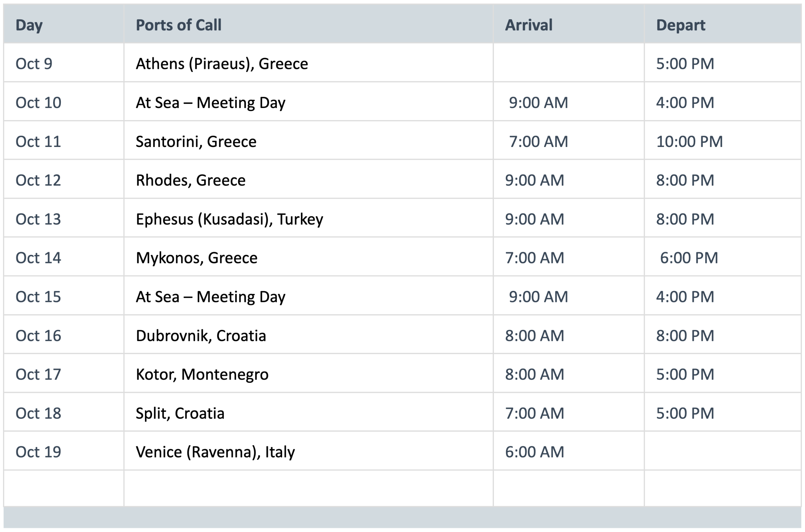Click the Depart column header

[x=681, y=25]
